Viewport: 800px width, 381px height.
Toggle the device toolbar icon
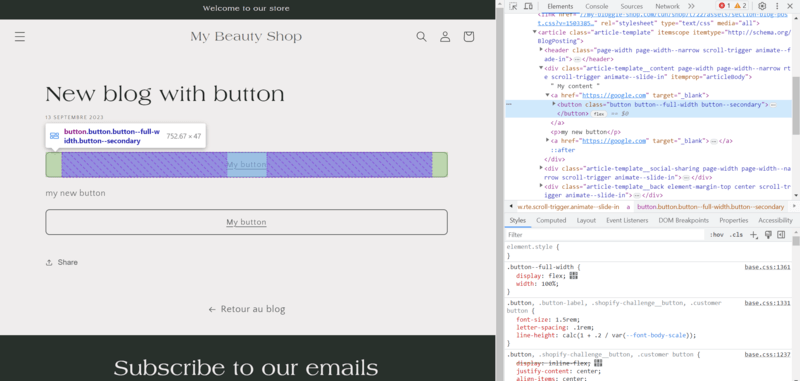[529, 6]
